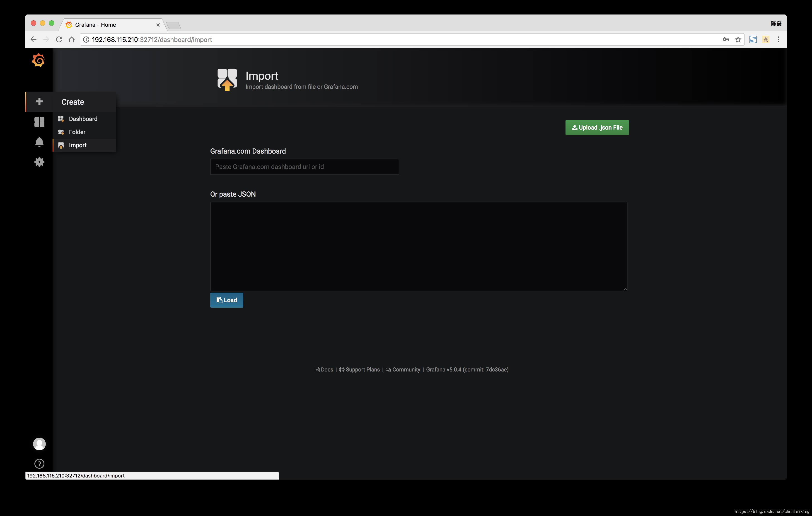Click the 陈磊 profile name in Chrome
This screenshot has width=812, height=516.
(x=776, y=23)
